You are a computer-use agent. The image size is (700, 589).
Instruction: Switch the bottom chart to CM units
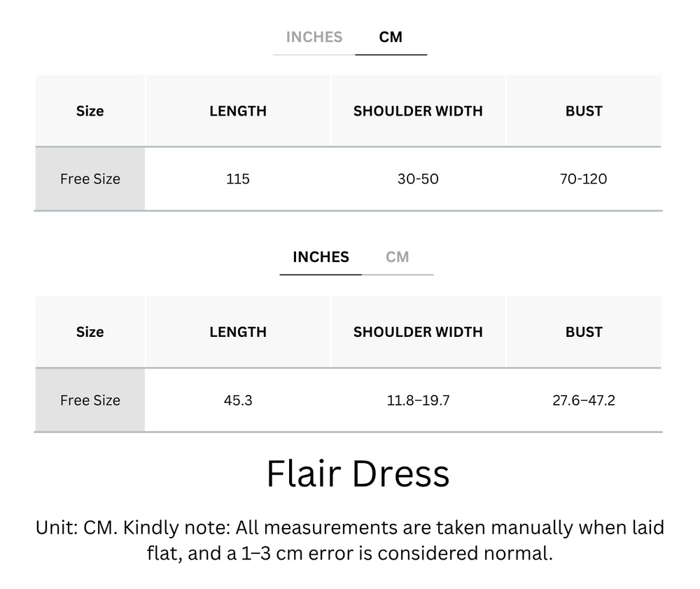tap(398, 257)
